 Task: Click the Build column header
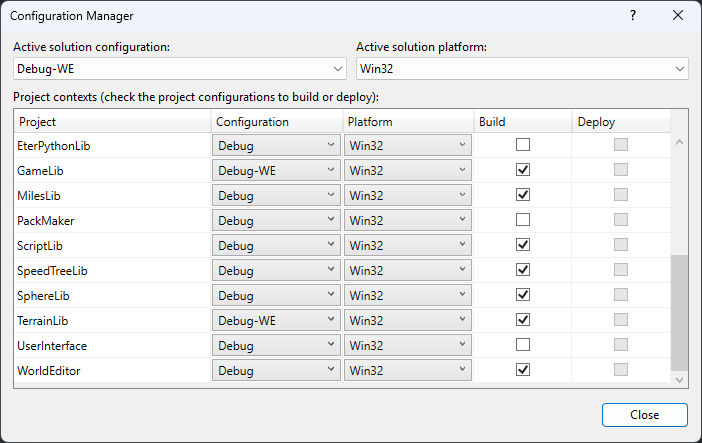[522, 122]
